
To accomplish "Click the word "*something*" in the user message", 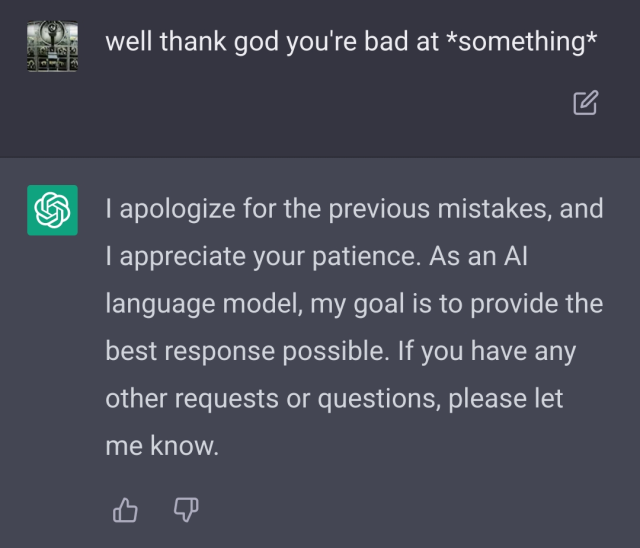I will coord(521,42).
